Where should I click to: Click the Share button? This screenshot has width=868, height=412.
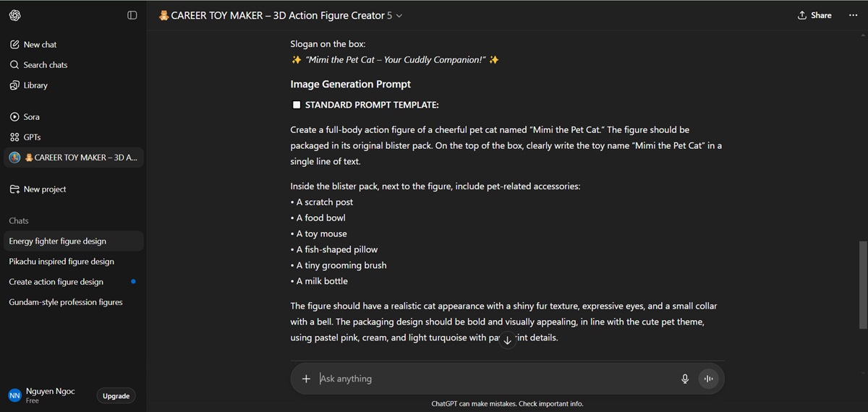814,15
